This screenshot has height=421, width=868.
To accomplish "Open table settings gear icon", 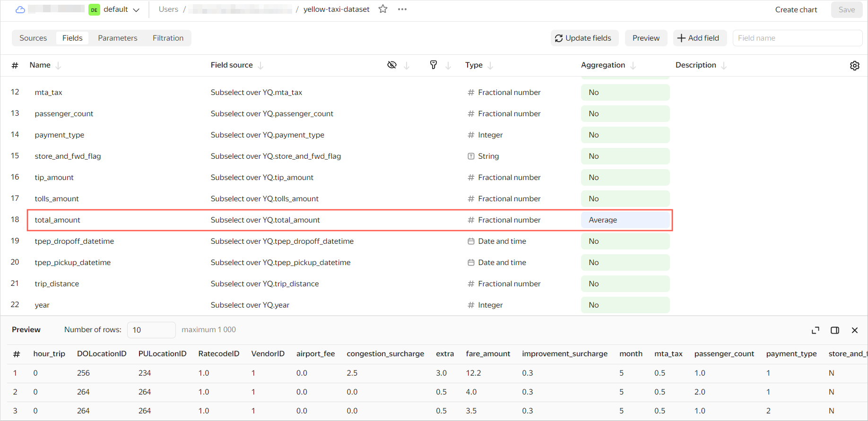I will 854,66.
